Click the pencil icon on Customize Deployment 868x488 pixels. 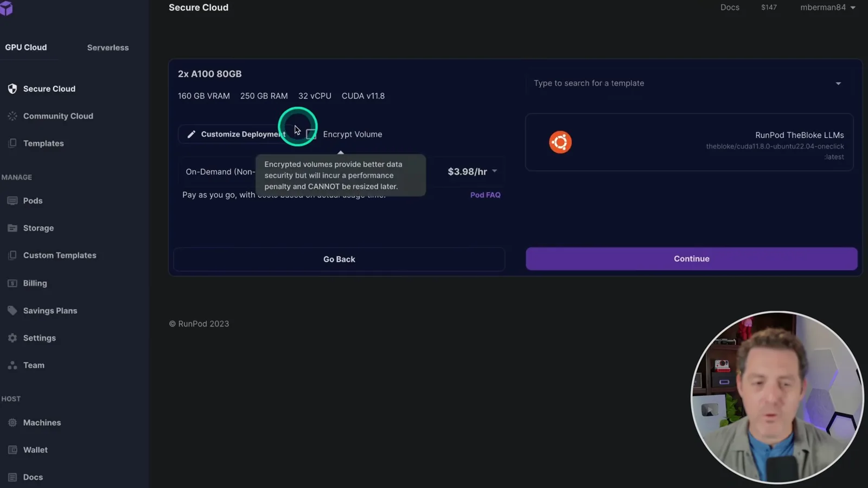click(191, 134)
